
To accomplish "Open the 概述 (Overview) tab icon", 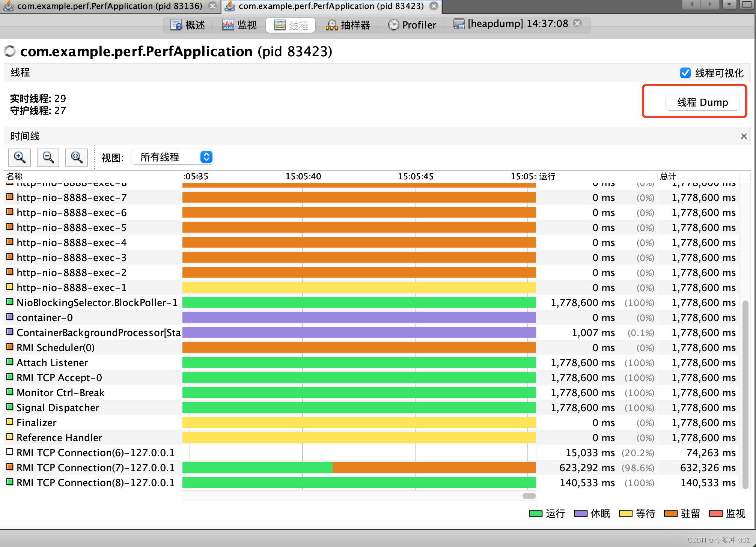I will click(176, 24).
